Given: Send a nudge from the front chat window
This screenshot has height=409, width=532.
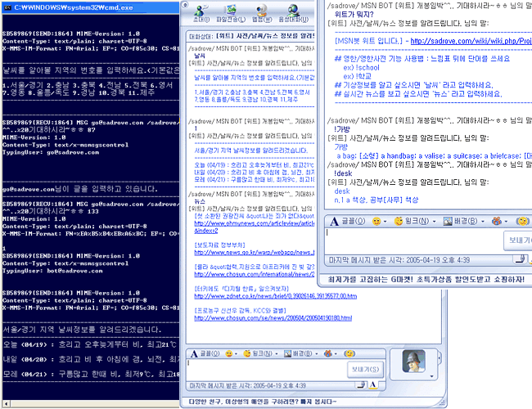Looking at the screenshot, I should click(522, 221).
